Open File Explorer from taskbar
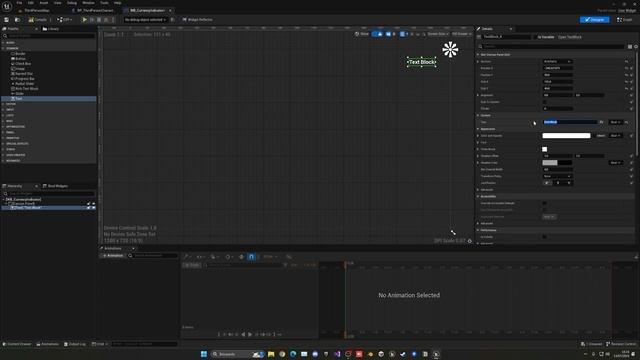Viewport: 640px width, 360px height. 271,354
